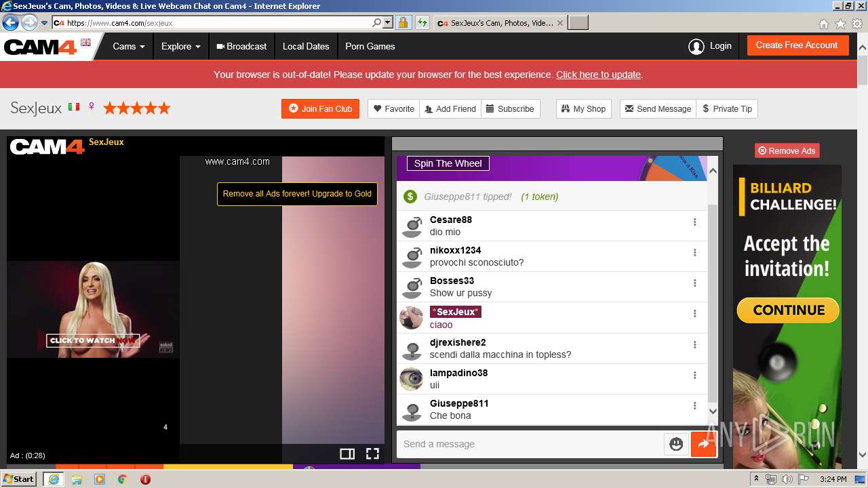Screen dimensions: 868x488
Task: Open the Cams dropdown menu
Action: (129, 46)
